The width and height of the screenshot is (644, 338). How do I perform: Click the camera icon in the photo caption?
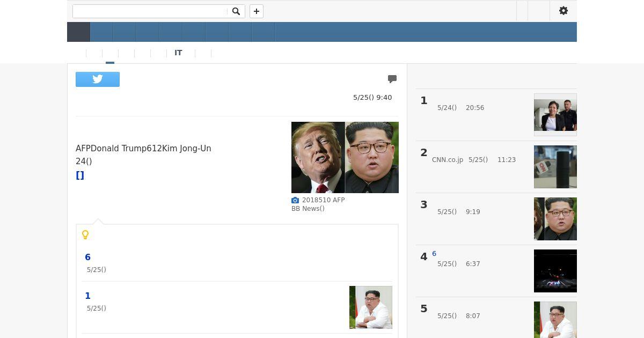pyautogui.click(x=295, y=200)
